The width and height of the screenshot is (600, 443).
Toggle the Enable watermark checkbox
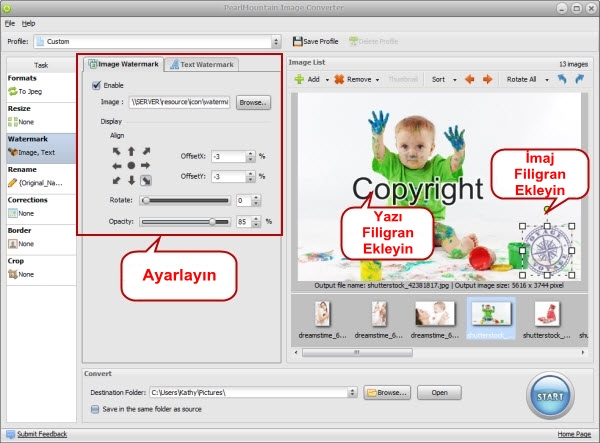point(97,85)
